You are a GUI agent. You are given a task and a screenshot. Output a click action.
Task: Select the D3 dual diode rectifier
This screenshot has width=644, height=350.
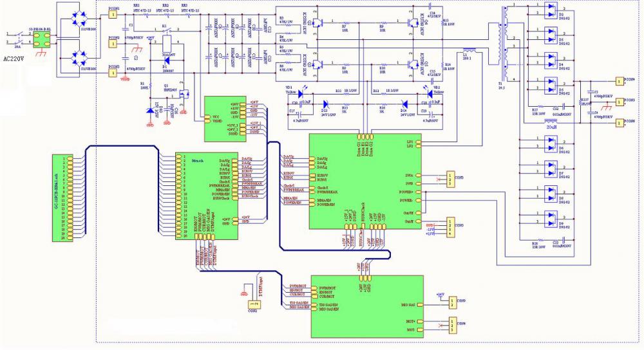coord(550,35)
